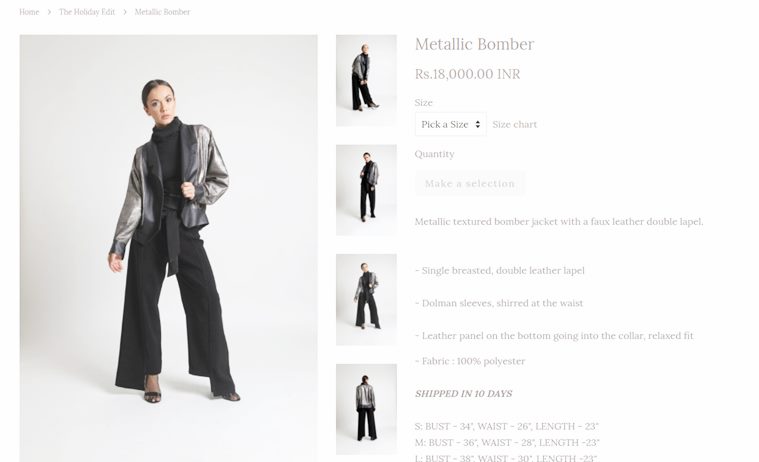Choose the third thumbnail with open jacket pose
759x462 pixels.
pos(366,299)
